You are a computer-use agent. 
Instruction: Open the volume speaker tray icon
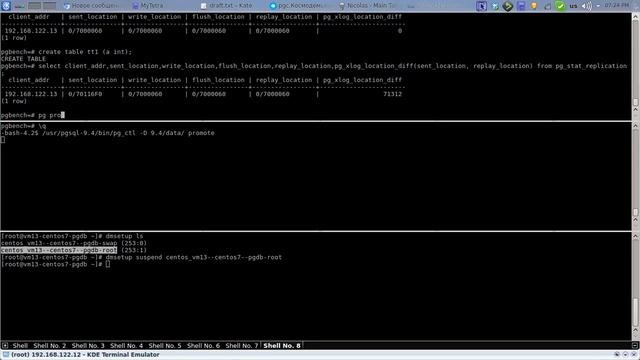tap(586, 6)
